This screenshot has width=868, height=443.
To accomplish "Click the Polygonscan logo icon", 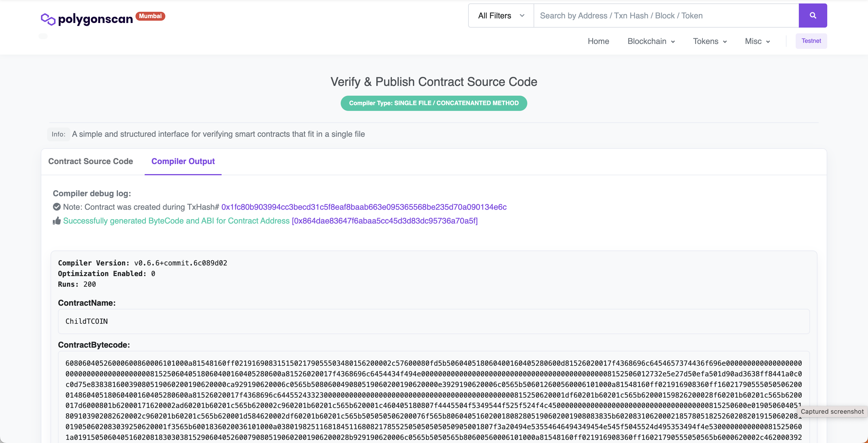I will pos(48,19).
